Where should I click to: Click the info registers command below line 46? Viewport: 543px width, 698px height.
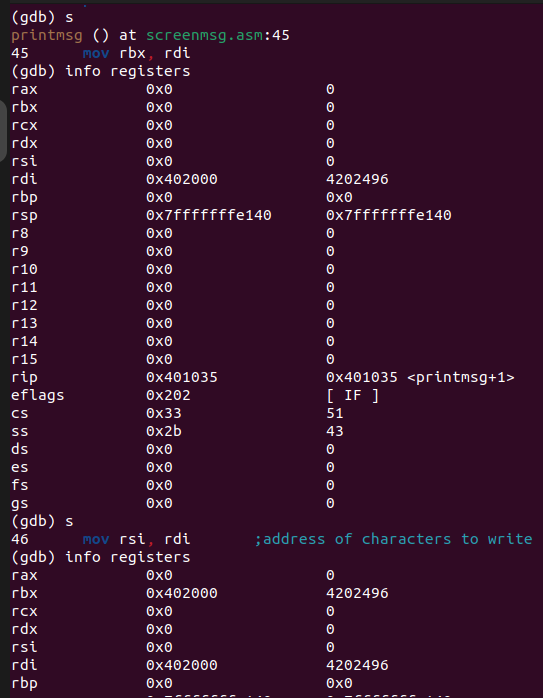128,557
